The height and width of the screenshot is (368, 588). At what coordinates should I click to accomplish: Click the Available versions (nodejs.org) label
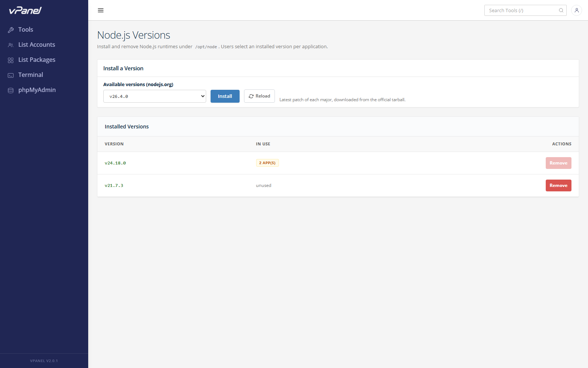pyautogui.click(x=138, y=84)
